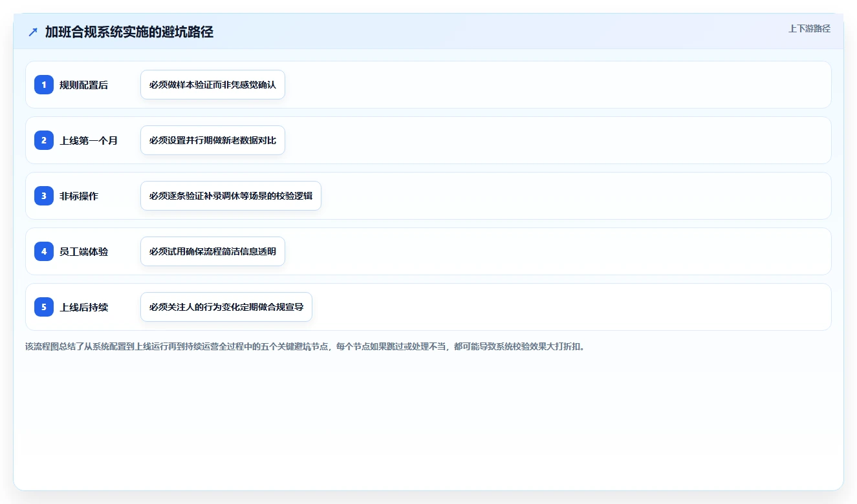Click the number 3 step badge
Image resolution: width=857 pixels, height=504 pixels.
[x=44, y=196]
